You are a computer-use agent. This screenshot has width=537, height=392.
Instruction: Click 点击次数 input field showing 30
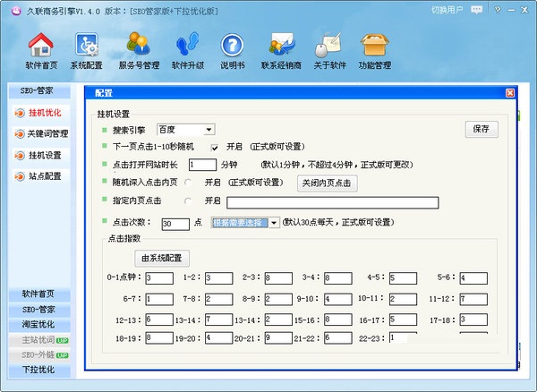pyautogui.click(x=175, y=224)
